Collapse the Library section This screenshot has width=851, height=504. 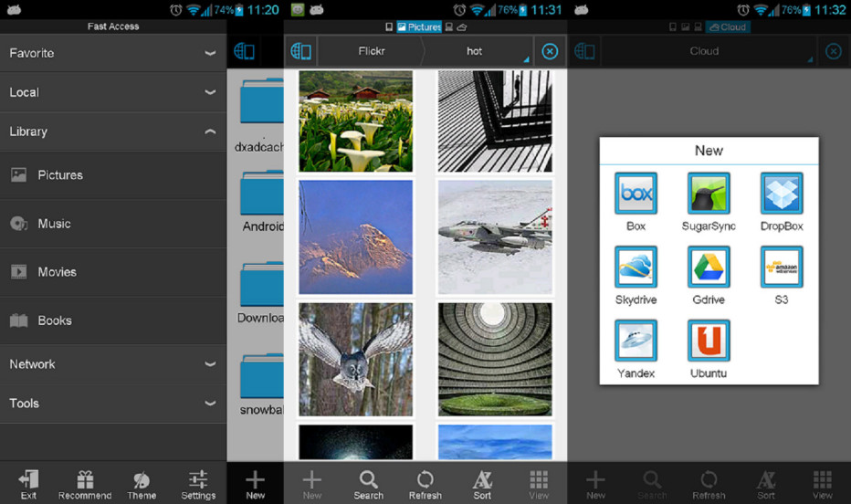(x=112, y=131)
